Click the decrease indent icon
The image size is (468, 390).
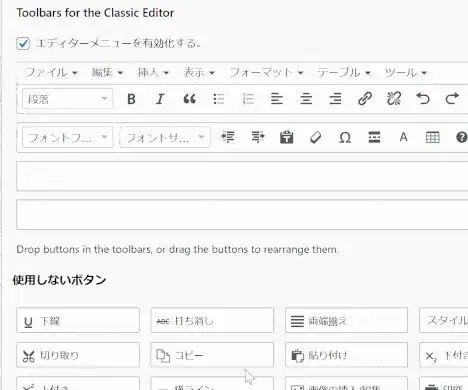[x=228, y=137]
